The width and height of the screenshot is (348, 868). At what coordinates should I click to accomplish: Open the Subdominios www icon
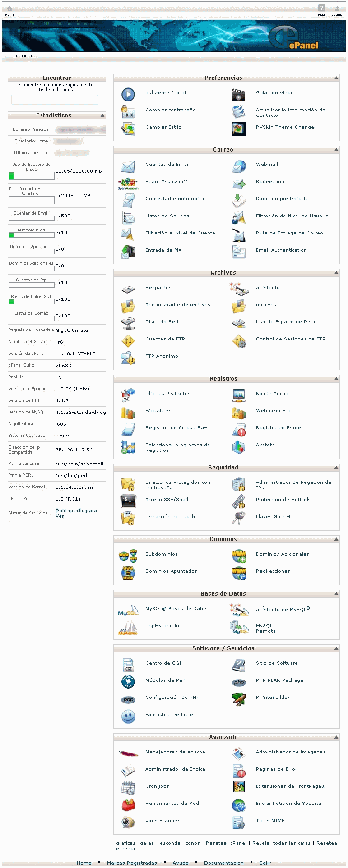(128, 556)
